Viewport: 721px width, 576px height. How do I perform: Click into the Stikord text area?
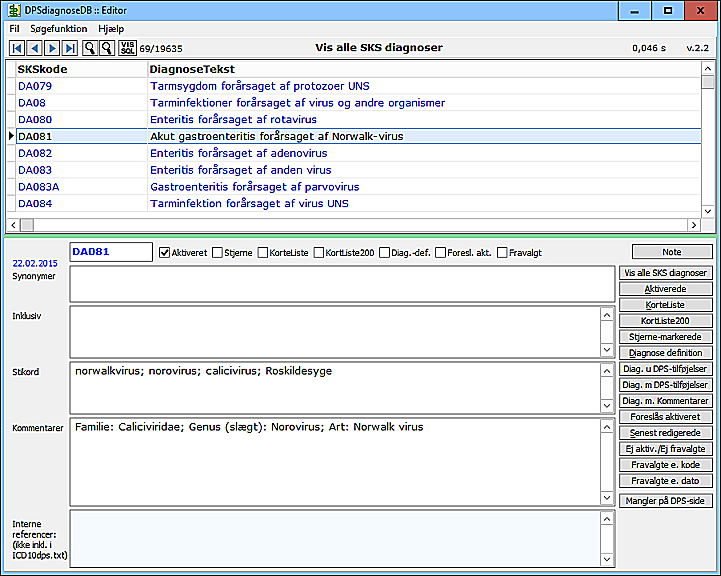335,388
